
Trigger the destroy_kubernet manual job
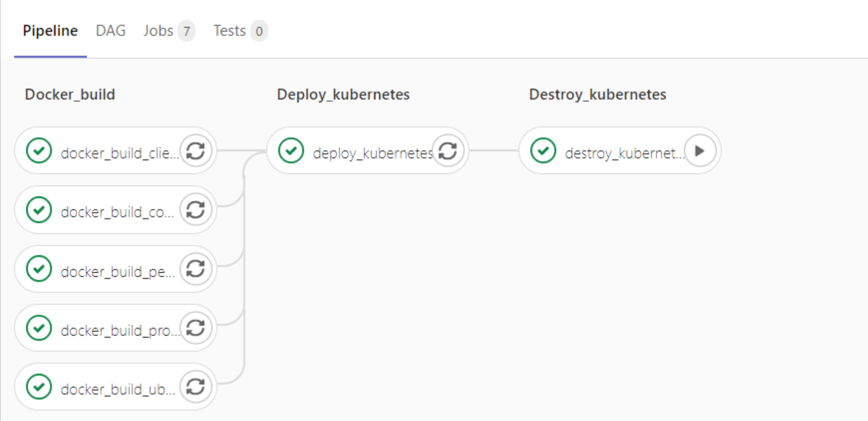700,150
